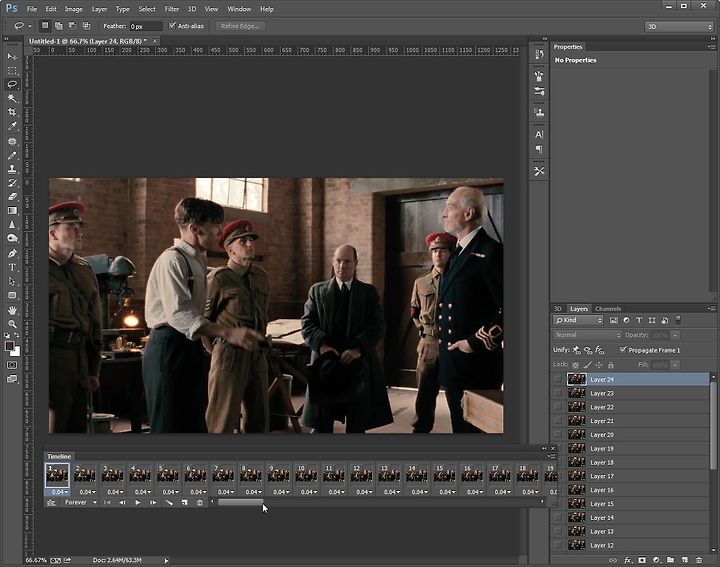Open Forever looping options dropdown
Viewport: 720px width, 567px height.
coord(80,503)
